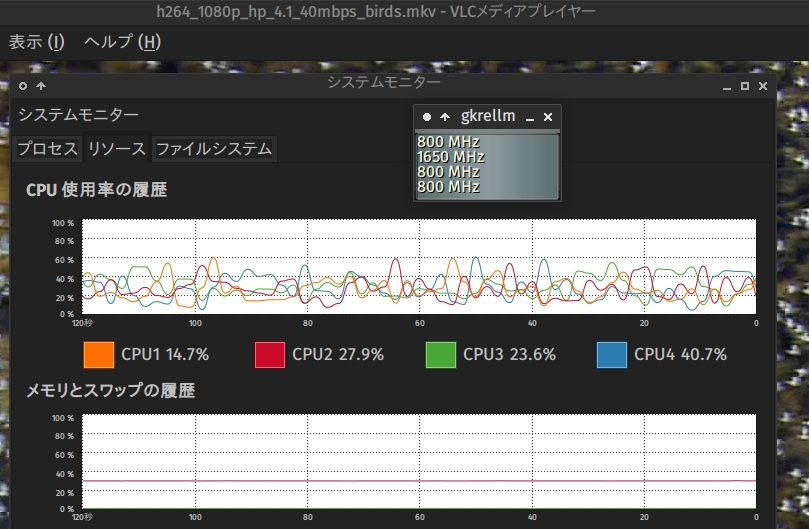Click the CPU4 40.7% label
The width and height of the screenshot is (809, 529).
click(681, 355)
